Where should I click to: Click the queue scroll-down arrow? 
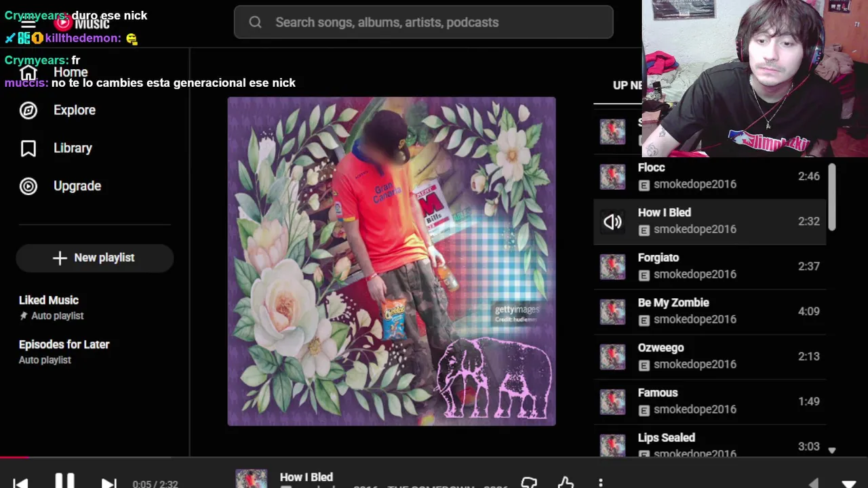[832, 451]
